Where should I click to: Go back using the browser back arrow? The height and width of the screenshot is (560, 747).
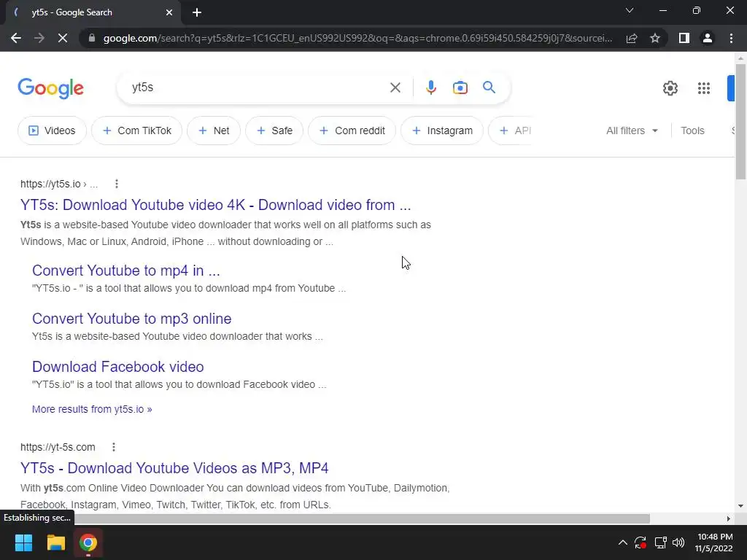16,38
